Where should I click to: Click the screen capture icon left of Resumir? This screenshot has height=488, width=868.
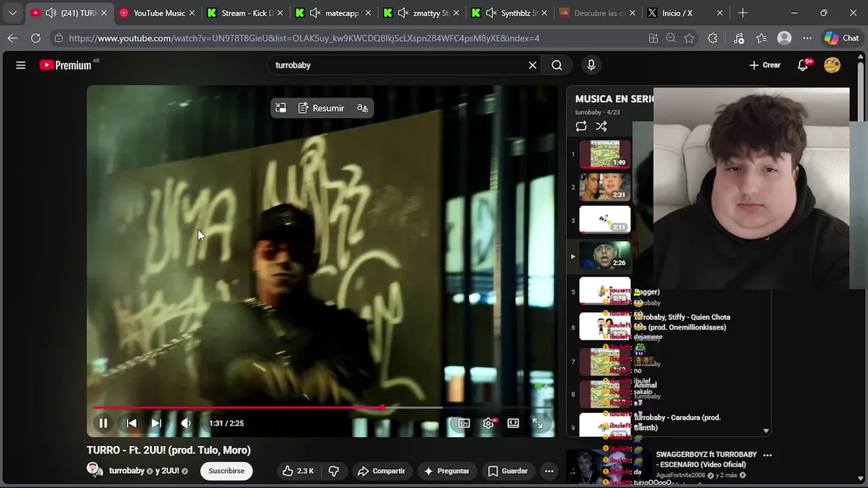281,108
